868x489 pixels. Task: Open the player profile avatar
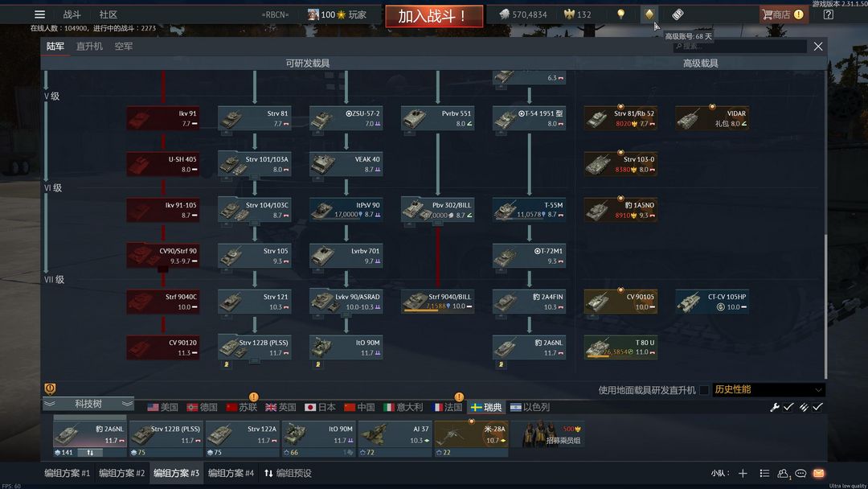coord(313,14)
